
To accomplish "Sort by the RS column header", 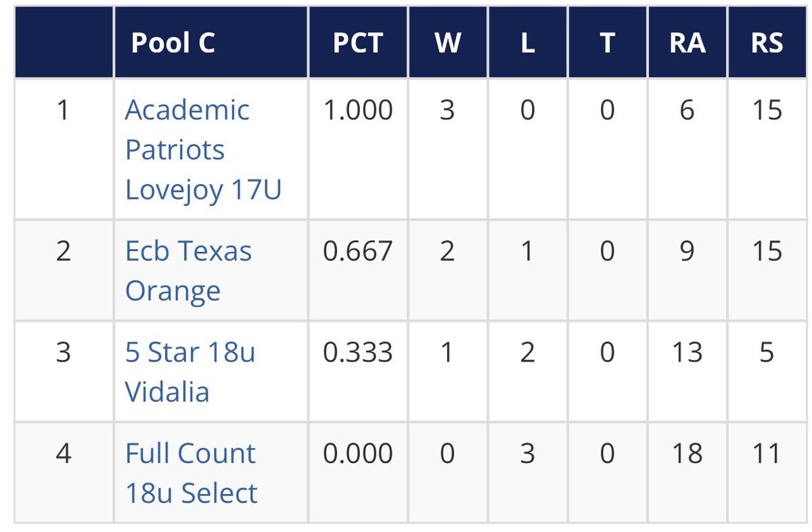I will point(767,43).
